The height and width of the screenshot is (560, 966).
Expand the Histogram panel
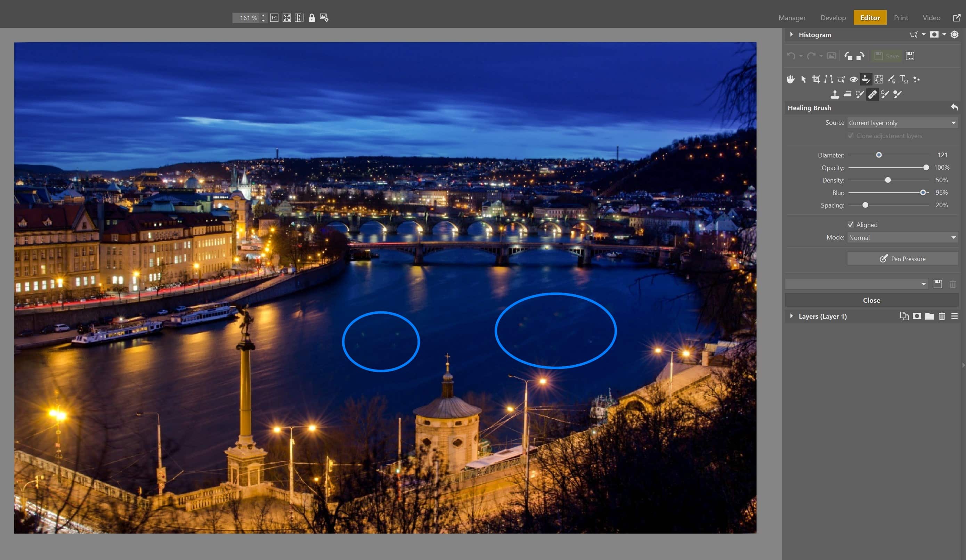coord(792,35)
